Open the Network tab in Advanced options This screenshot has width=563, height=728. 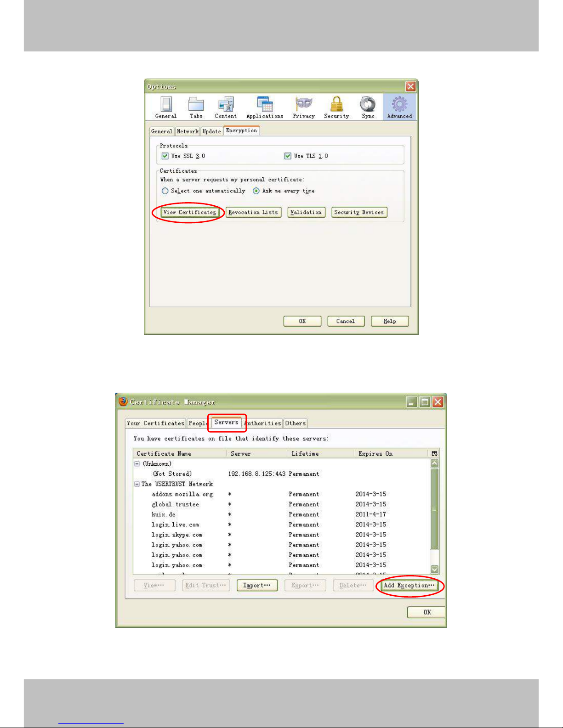click(188, 131)
